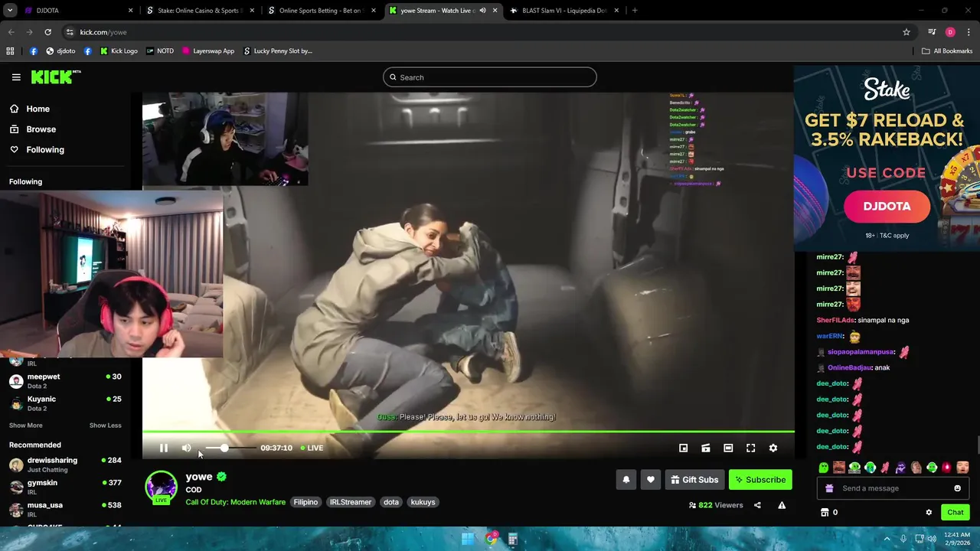980x551 pixels.
Task: Enable picture-in-picture mini player
Action: coord(683,448)
